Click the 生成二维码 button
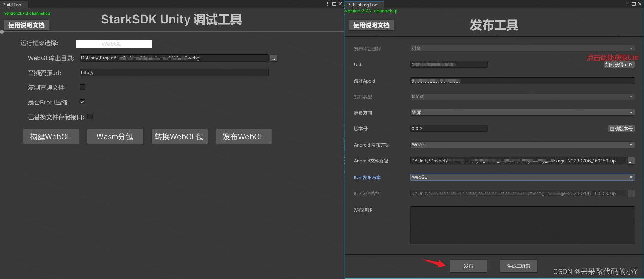Image resolution: width=644 pixels, height=279 pixels. [518, 266]
